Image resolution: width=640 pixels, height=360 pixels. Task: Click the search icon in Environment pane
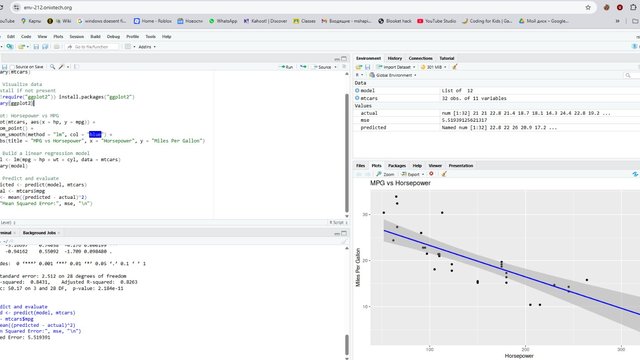point(628,75)
